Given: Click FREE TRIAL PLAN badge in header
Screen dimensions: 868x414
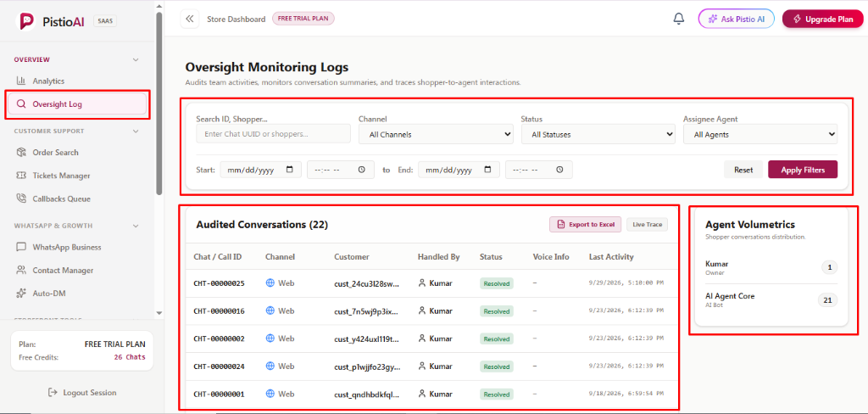Looking at the screenshot, I should point(303,19).
